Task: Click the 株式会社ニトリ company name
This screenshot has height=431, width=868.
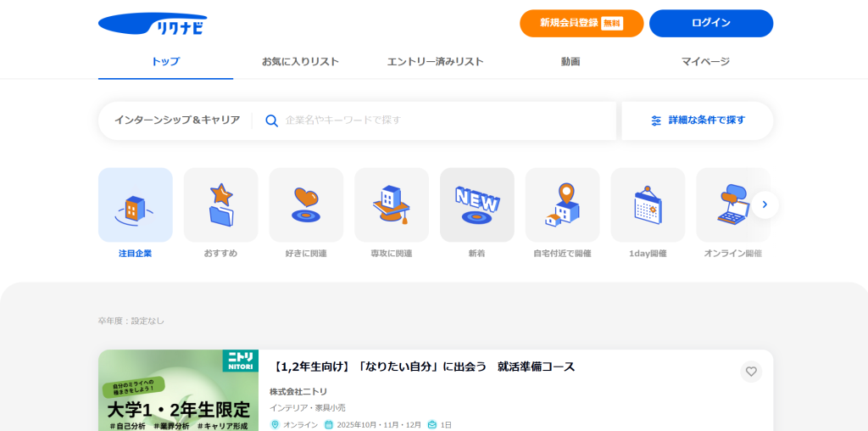Action: click(x=298, y=392)
